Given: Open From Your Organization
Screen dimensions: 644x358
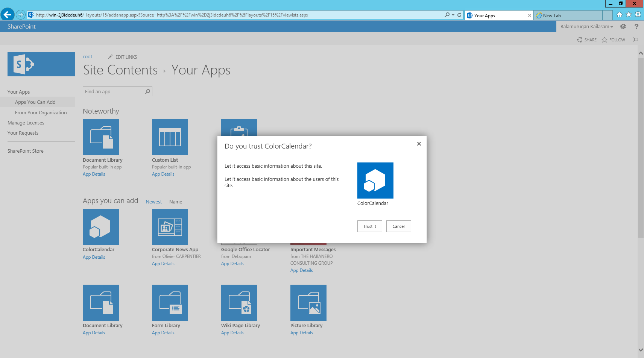Looking at the screenshot, I should 41,113.
